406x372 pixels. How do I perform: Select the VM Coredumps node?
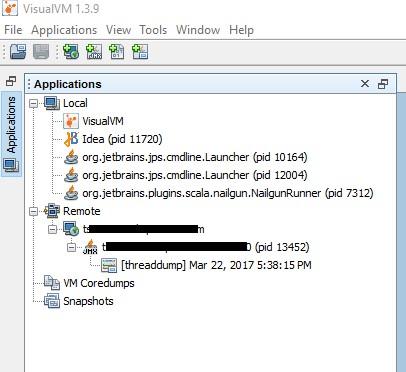(x=99, y=283)
